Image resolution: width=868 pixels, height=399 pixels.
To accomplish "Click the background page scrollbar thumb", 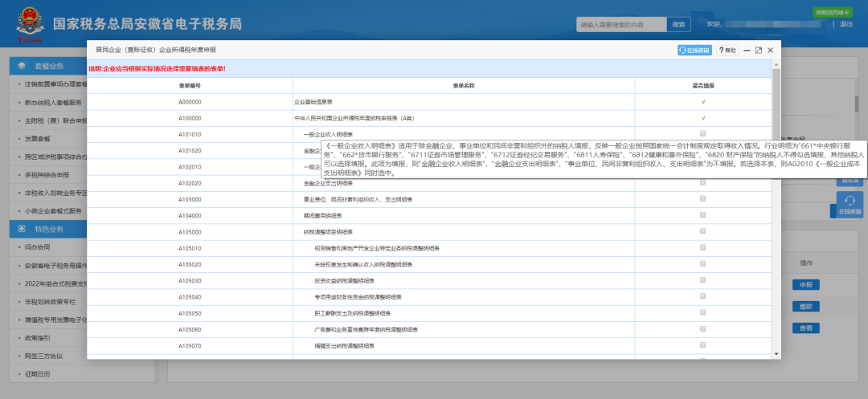I will 857,104.
